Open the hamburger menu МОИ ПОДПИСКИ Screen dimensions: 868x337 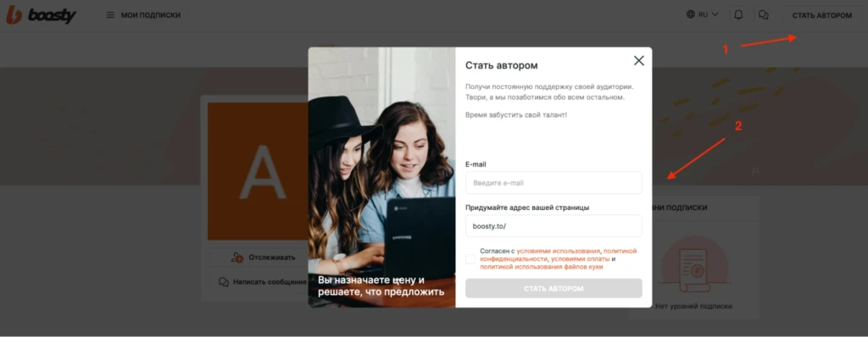pos(143,15)
